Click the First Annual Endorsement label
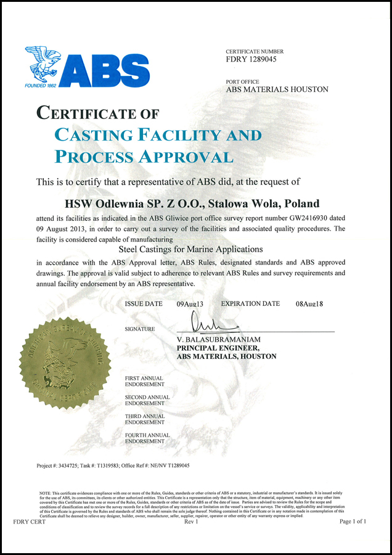The height and width of the screenshot is (555, 392). 144,381
